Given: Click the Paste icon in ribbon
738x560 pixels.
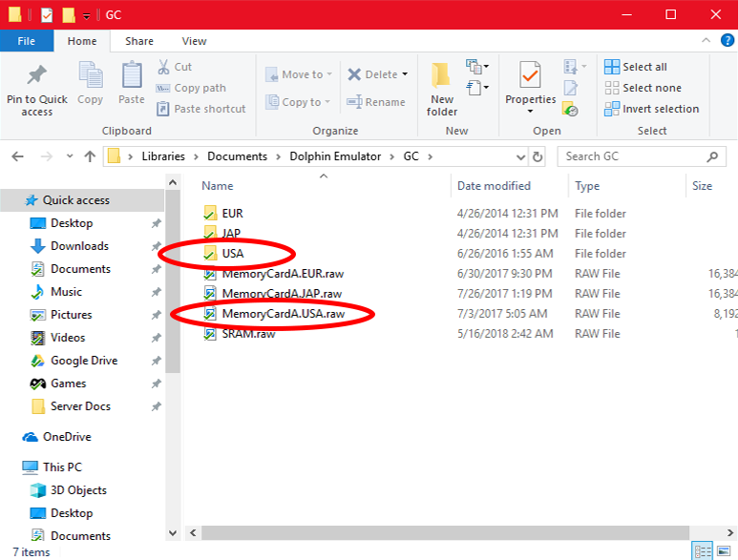Looking at the screenshot, I should (132, 76).
